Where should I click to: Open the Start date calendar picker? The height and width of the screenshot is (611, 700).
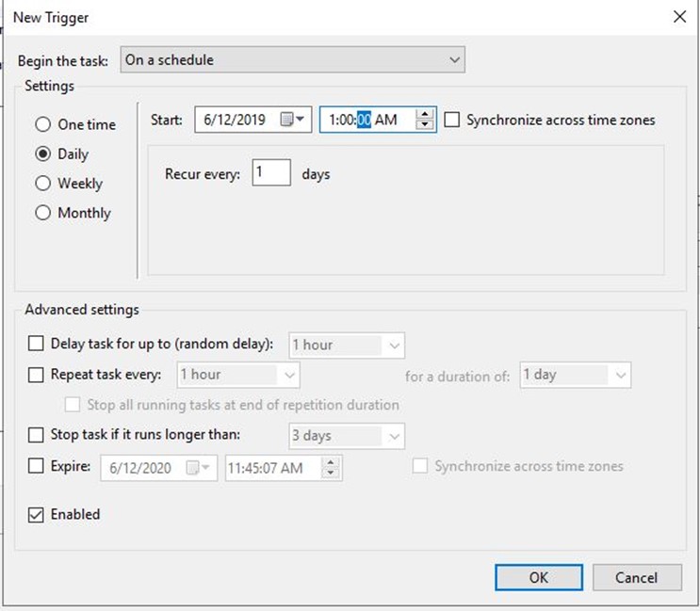click(292, 119)
